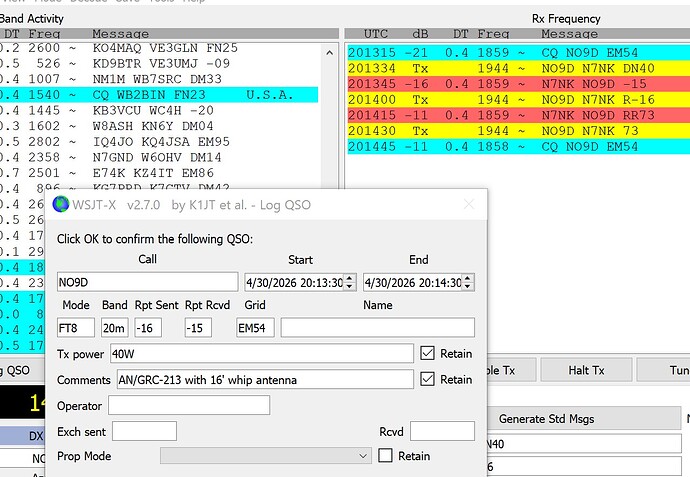Viewport: 690px width, 477px height.
Task: Select the 201430 Tx NO9D N7NK 73 row
Action: click(x=518, y=131)
